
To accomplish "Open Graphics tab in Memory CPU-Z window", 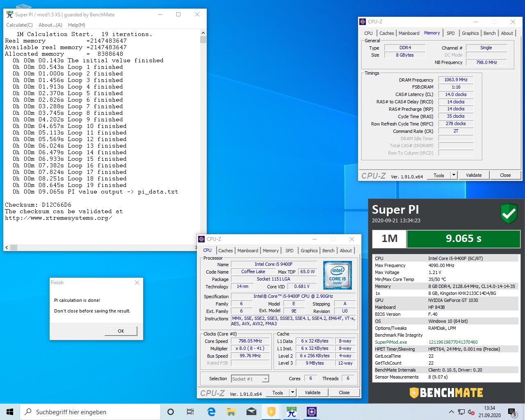I will click(470, 33).
